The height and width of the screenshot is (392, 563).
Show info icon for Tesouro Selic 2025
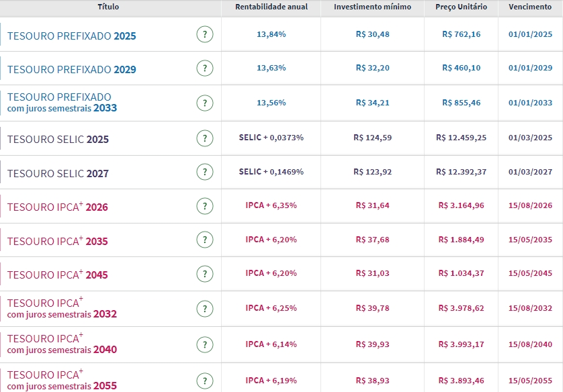click(x=205, y=138)
